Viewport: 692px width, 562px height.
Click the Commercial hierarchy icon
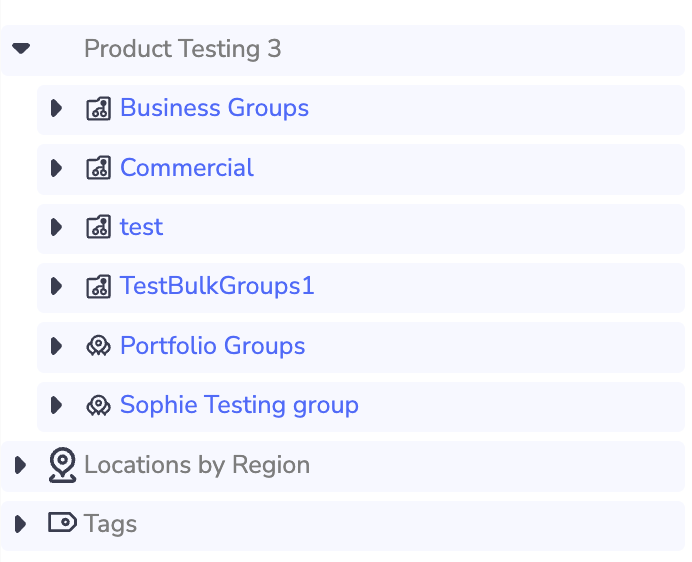coord(97,168)
